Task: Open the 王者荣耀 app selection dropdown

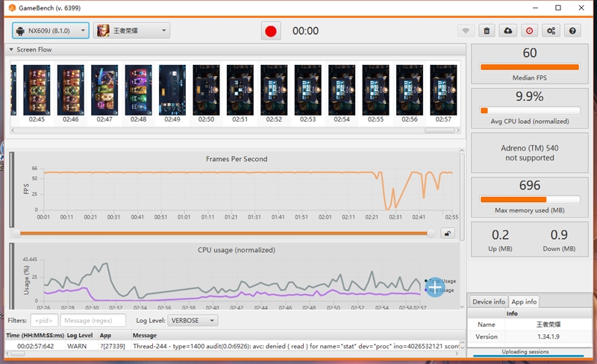Action: [x=131, y=31]
